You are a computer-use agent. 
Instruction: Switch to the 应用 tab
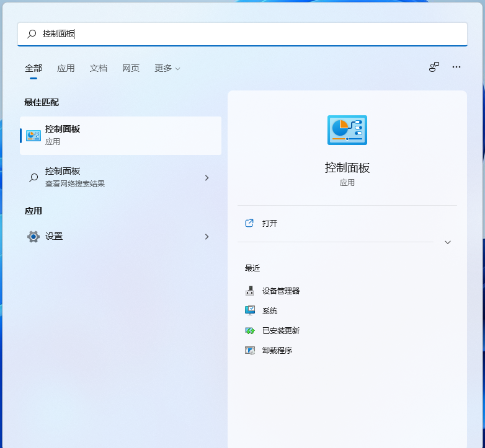pos(66,68)
